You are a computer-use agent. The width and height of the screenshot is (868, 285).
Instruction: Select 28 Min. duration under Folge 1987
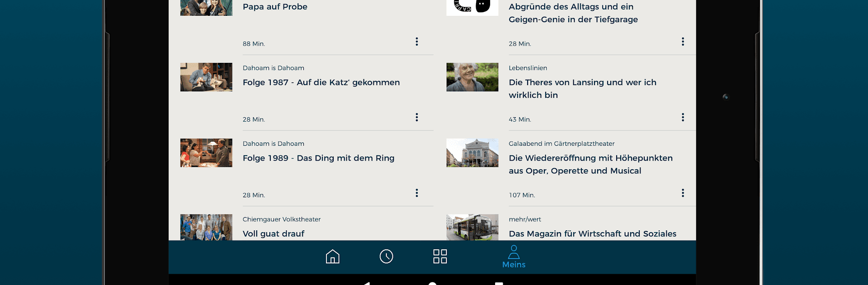tap(254, 119)
